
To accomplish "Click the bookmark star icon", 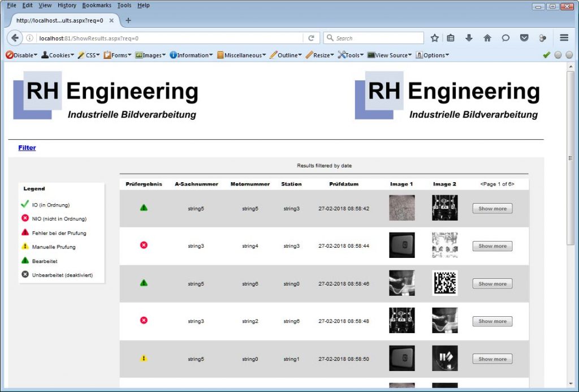I will tap(434, 38).
